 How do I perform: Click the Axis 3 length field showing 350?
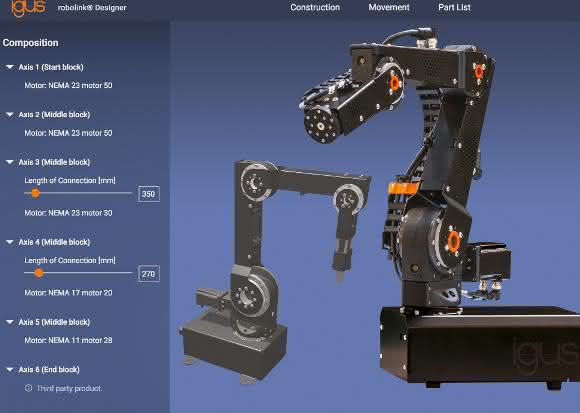click(x=149, y=194)
